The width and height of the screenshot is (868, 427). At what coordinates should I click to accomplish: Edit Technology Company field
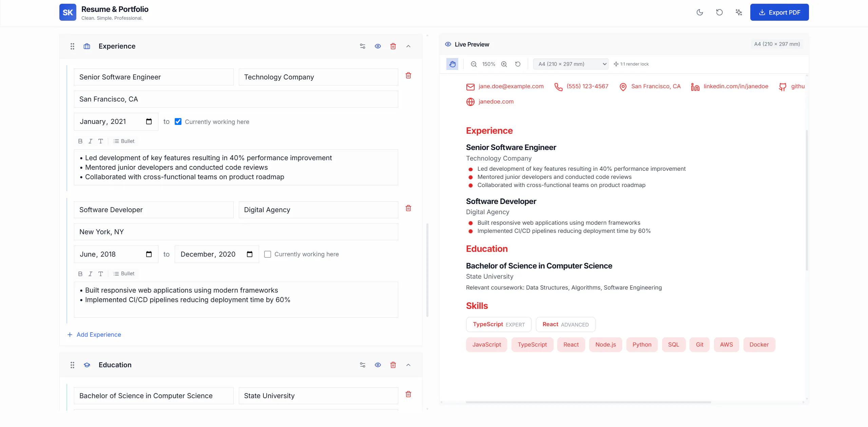(318, 77)
